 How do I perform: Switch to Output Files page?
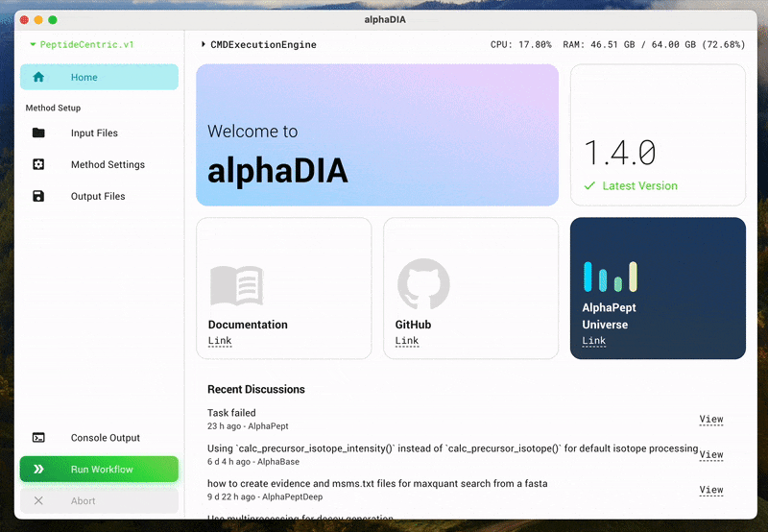click(x=99, y=196)
